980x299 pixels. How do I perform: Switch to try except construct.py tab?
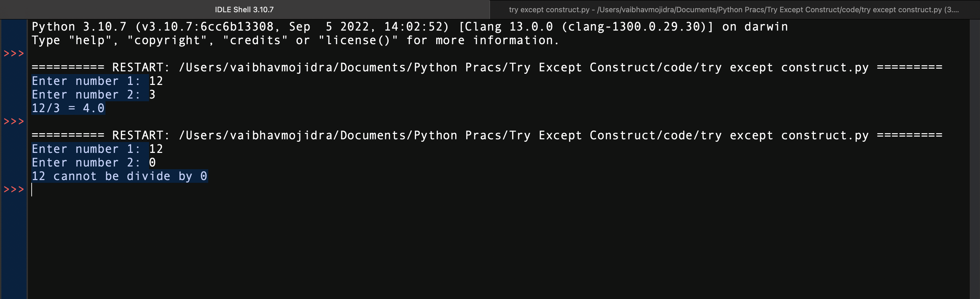tap(734, 10)
